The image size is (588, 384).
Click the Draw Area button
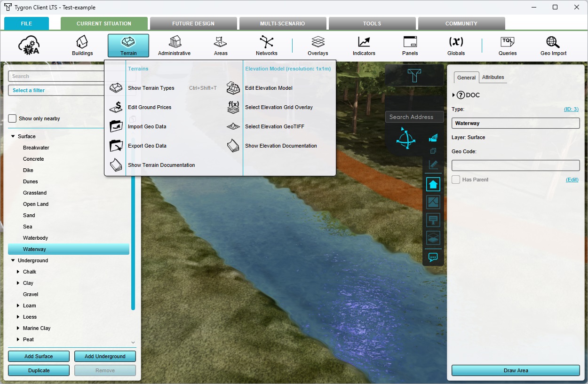[516, 370]
